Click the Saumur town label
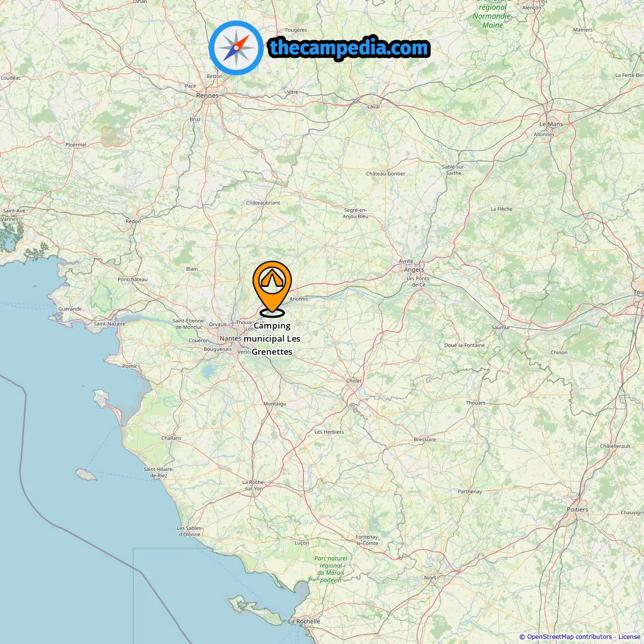 tap(501, 328)
